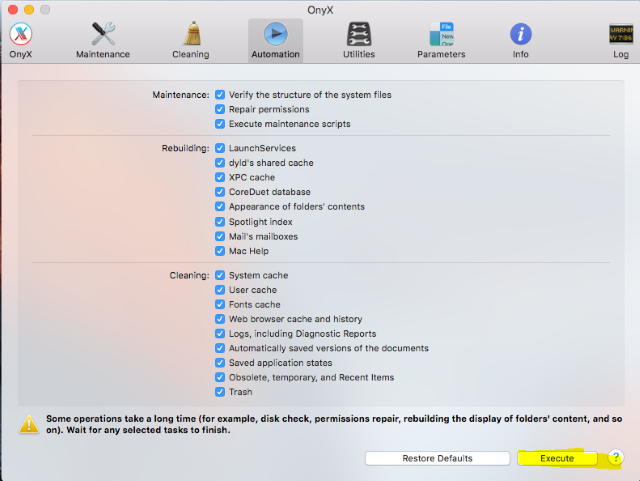This screenshot has height=481, width=640.
Task: Toggle the LaunchServices checkbox
Action: pyautogui.click(x=220, y=148)
